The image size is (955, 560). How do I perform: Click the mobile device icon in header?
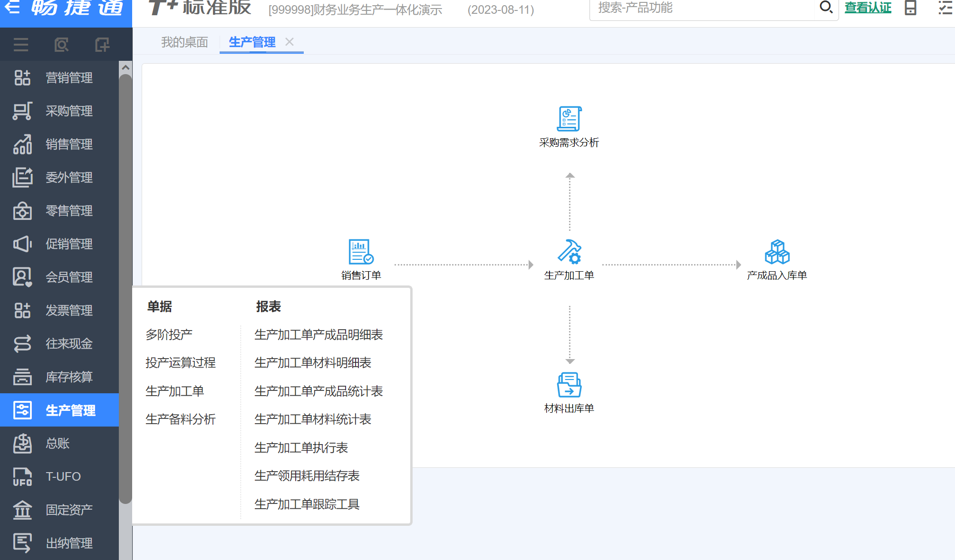(x=910, y=8)
